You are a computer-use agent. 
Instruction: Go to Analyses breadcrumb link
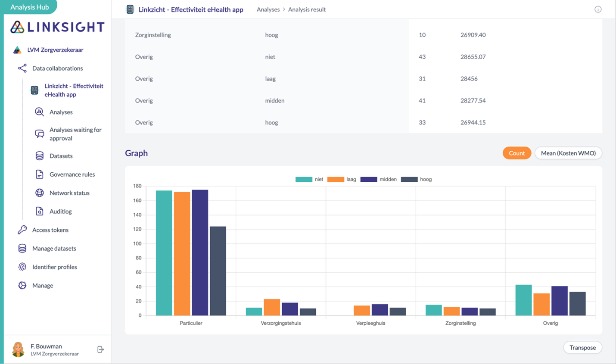click(x=268, y=9)
